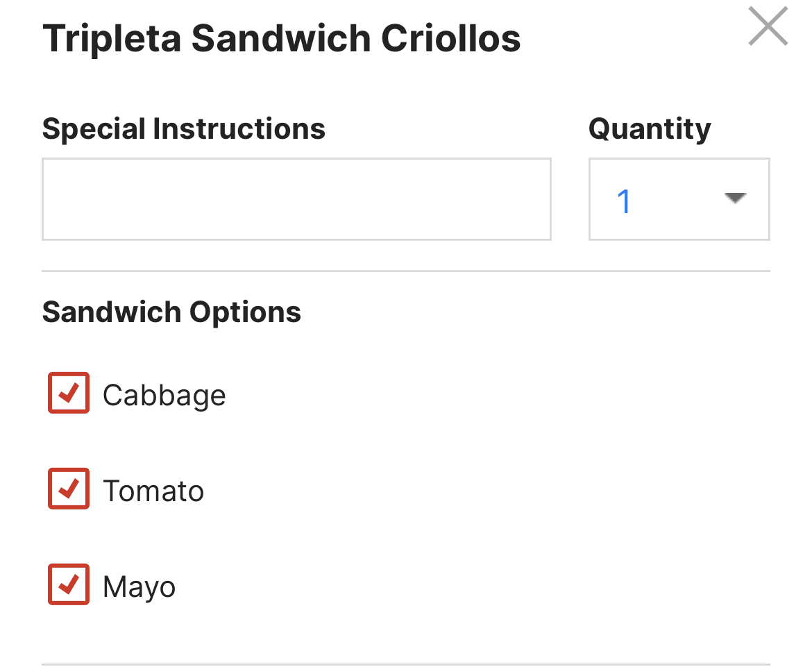
Task: Click the Tomato option label
Action: point(153,491)
